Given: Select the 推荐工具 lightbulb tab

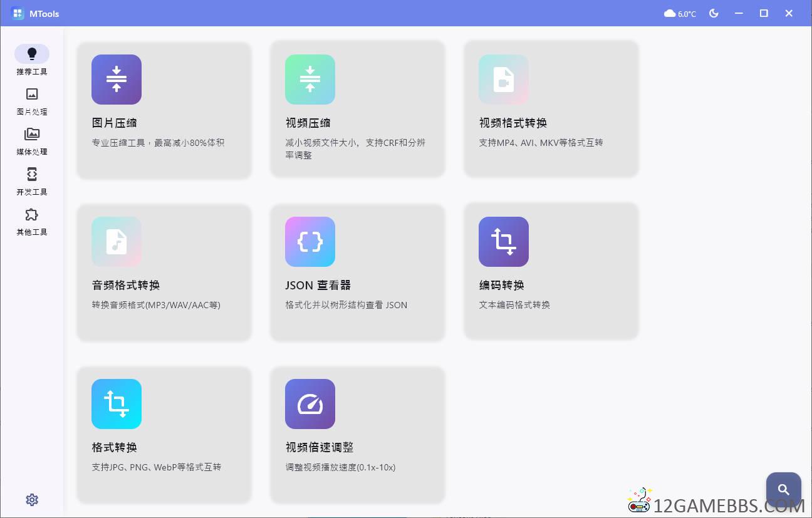Looking at the screenshot, I should coord(32,60).
